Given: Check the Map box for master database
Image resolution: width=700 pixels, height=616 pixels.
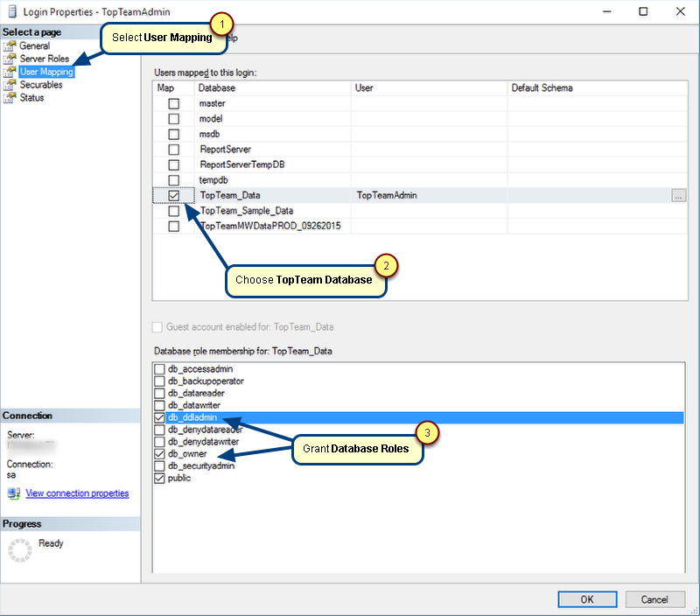Looking at the screenshot, I should [x=174, y=104].
